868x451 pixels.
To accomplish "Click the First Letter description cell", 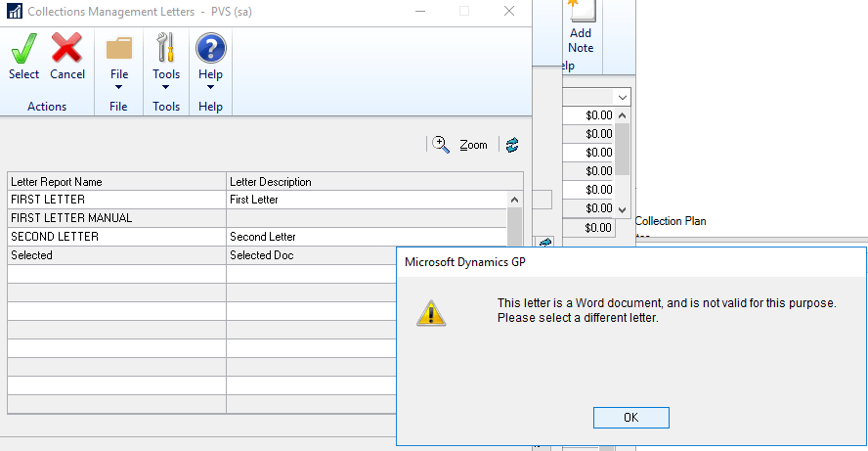I will point(367,200).
